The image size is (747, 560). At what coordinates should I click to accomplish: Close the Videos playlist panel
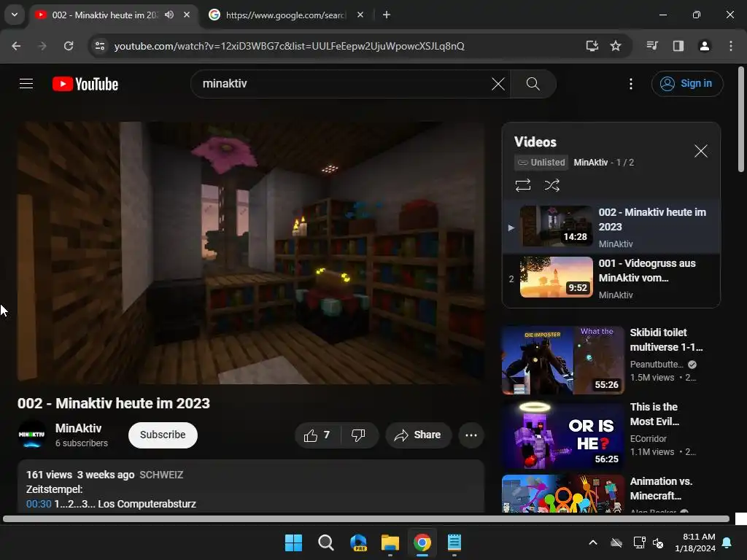pos(700,151)
